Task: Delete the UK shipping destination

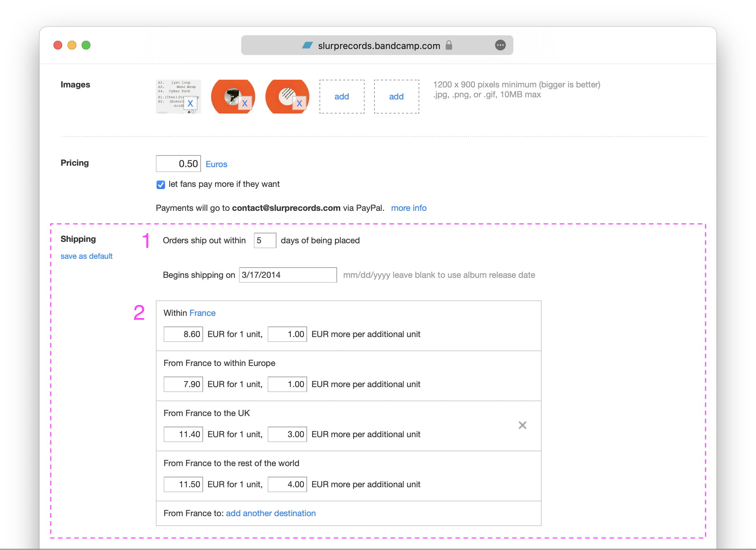Action: point(522,425)
